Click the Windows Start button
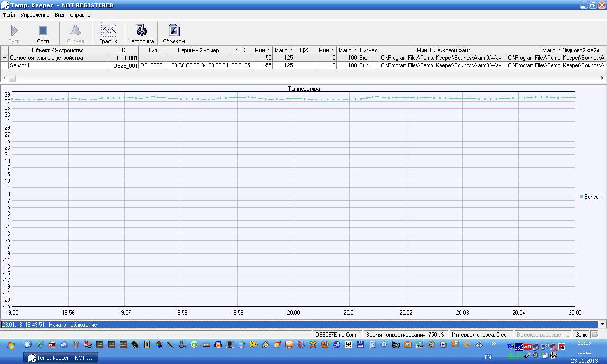 point(10,346)
